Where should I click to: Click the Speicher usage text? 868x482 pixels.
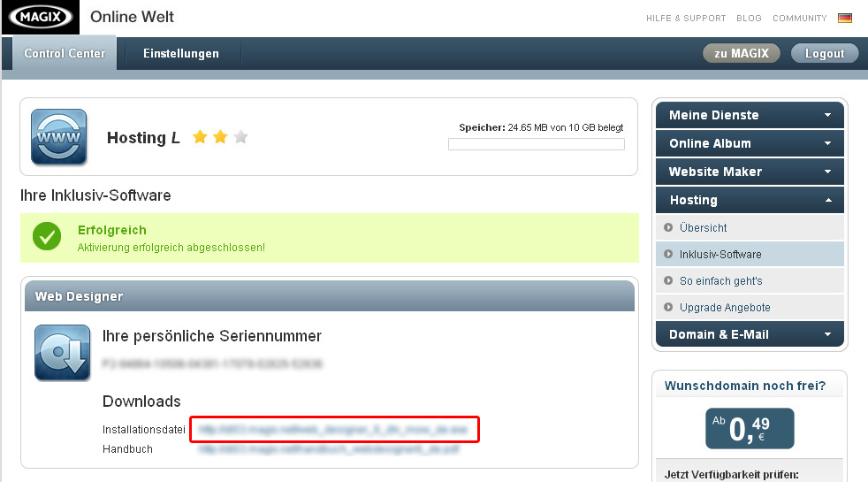(x=541, y=127)
